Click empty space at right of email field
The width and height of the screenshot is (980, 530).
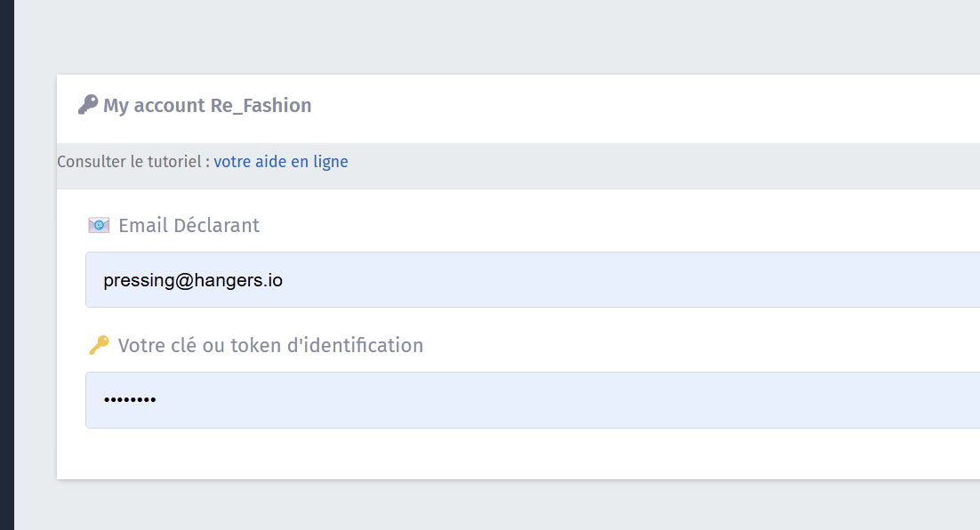[x=800, y=280]
